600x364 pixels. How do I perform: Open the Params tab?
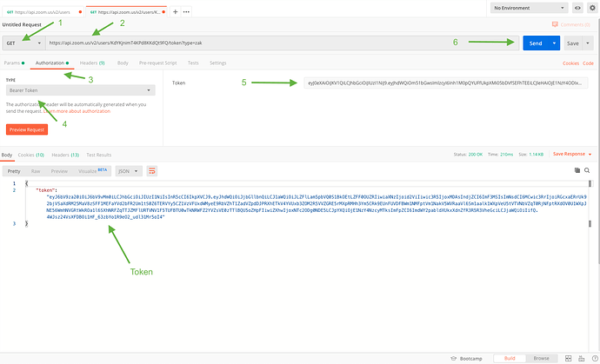pyautogui.click(x=14, y=63)
